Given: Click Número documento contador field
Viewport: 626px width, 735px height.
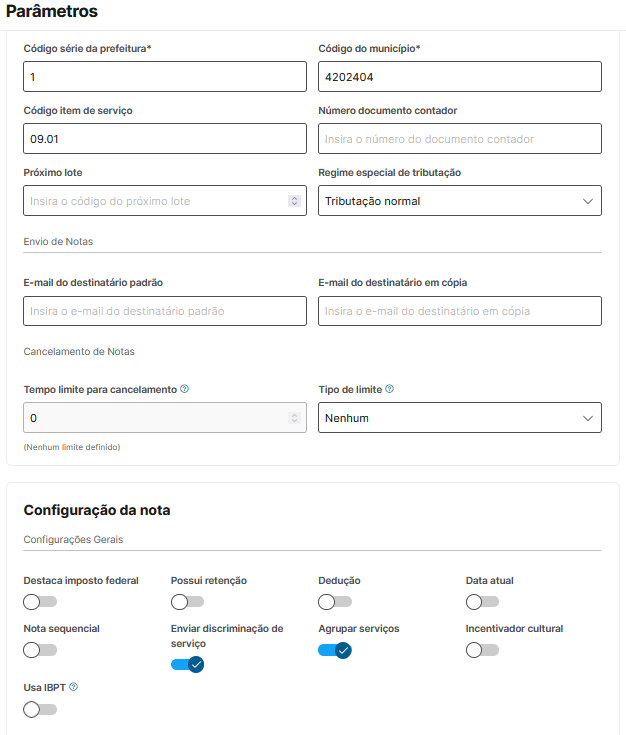Looking at the screenshot, I should tap(460, 139).
